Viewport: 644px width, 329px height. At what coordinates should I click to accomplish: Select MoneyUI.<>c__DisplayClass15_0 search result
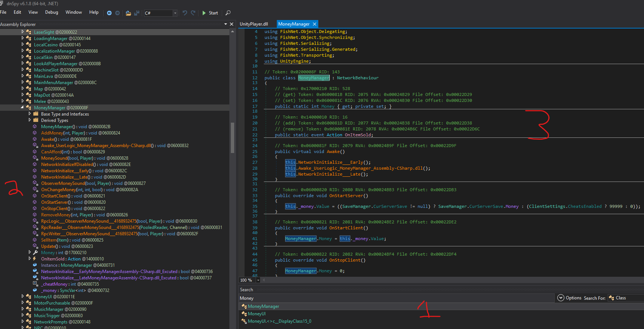(x=279, y=321)
